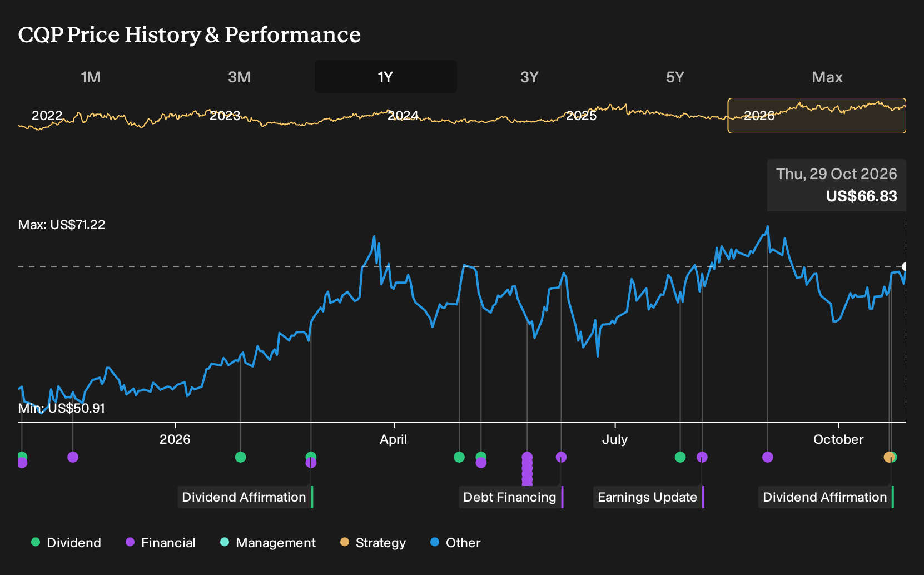Click the April axis label
Viewport: 924px width, 575px height.
coord(393,439)
